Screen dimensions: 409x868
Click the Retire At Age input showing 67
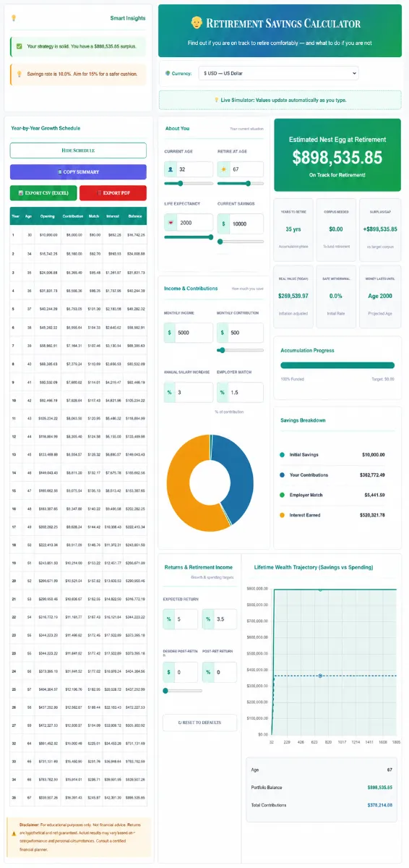[x=246, y=169]
